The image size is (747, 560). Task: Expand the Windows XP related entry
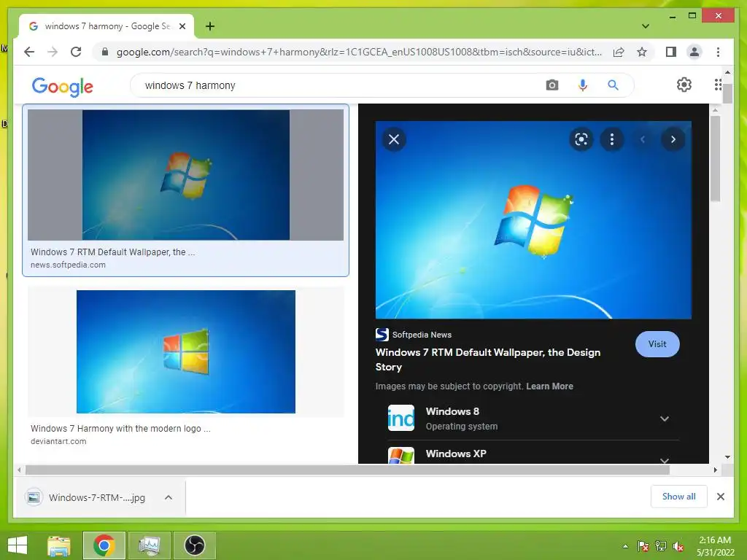665,460
